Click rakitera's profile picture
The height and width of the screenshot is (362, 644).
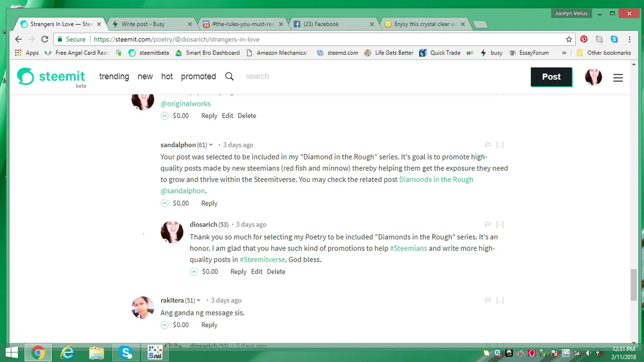coord(142,307)
